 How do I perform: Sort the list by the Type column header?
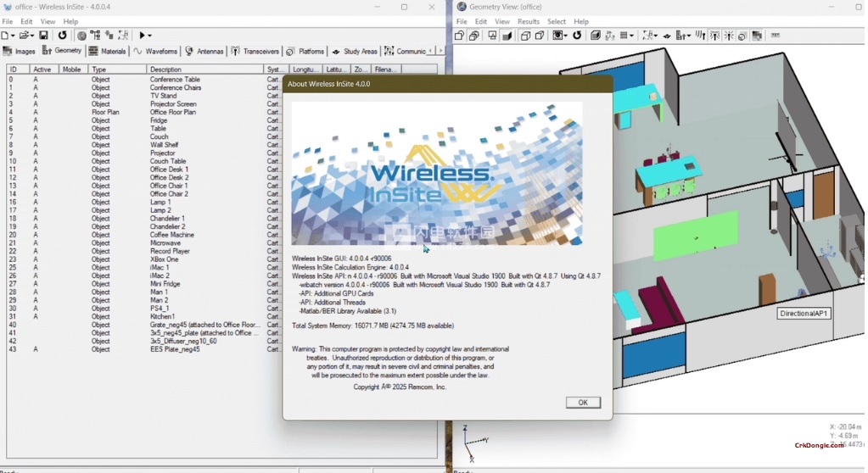(117, 70)
